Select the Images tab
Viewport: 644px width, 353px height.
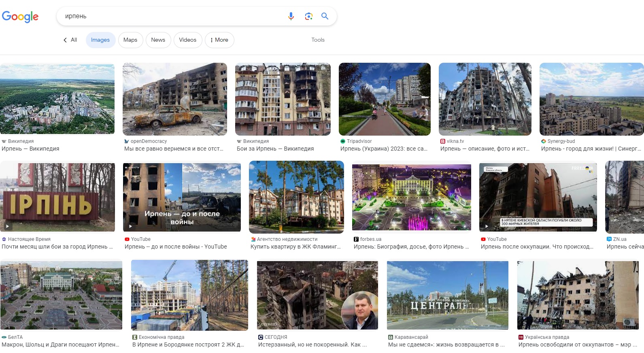(100, 40)
